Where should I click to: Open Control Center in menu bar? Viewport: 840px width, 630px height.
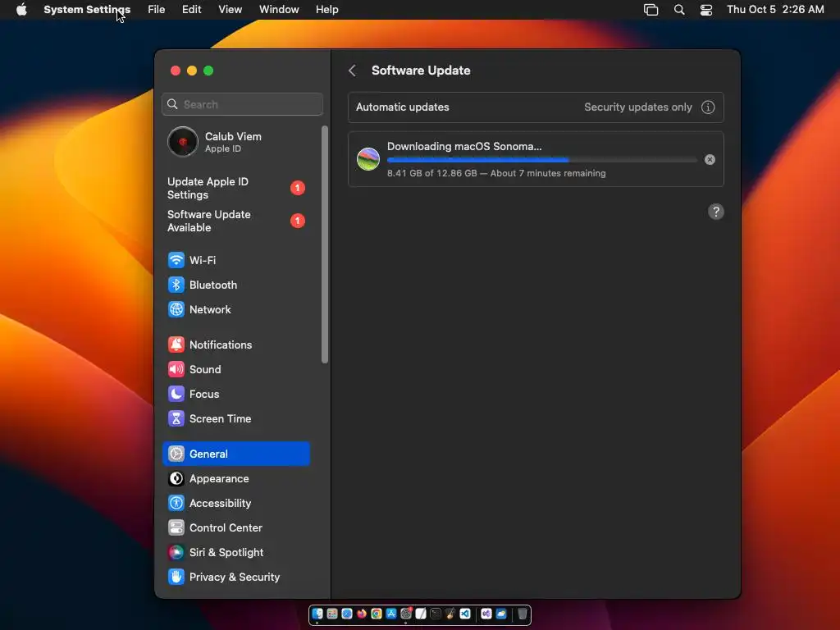point(706,10)
